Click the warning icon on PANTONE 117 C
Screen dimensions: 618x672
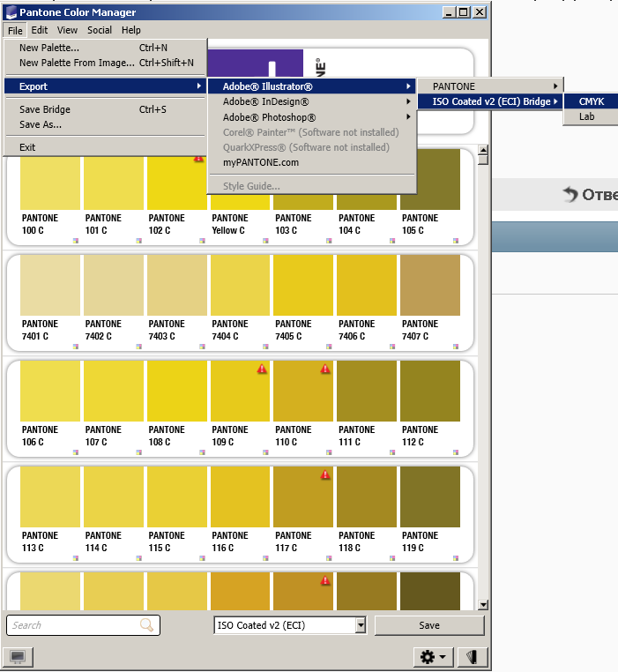[325, 474]
